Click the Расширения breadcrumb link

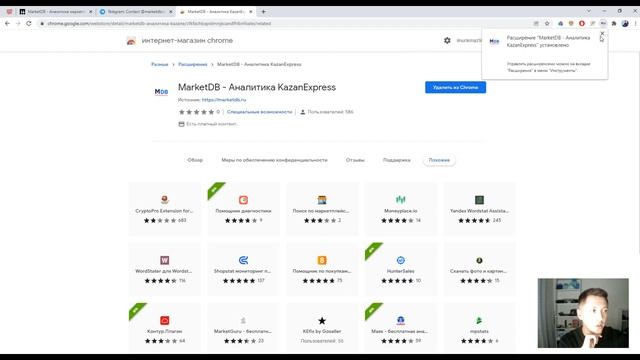coord(193,64)
